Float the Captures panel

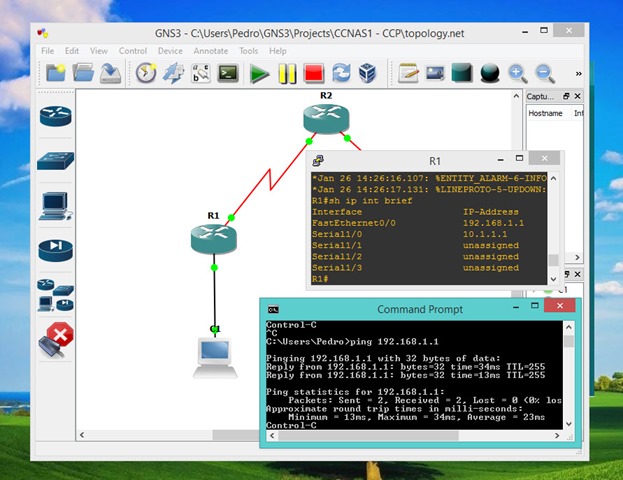coord(566,96)
